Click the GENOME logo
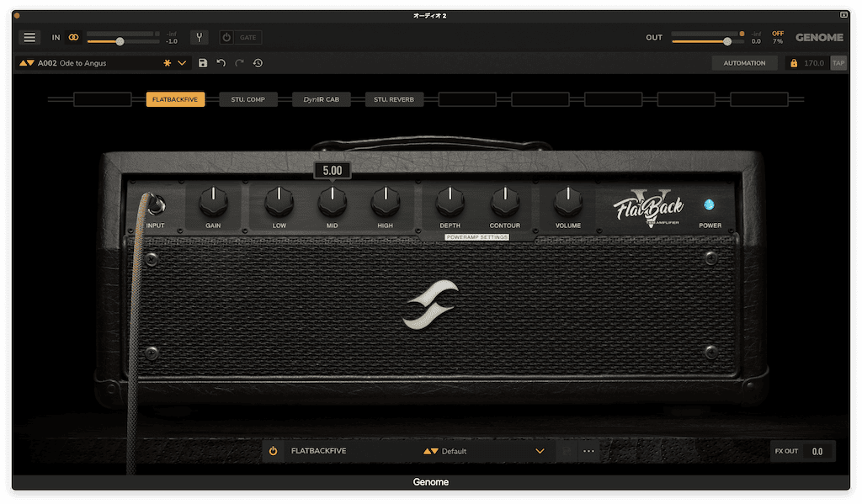 tap(819, 37)
